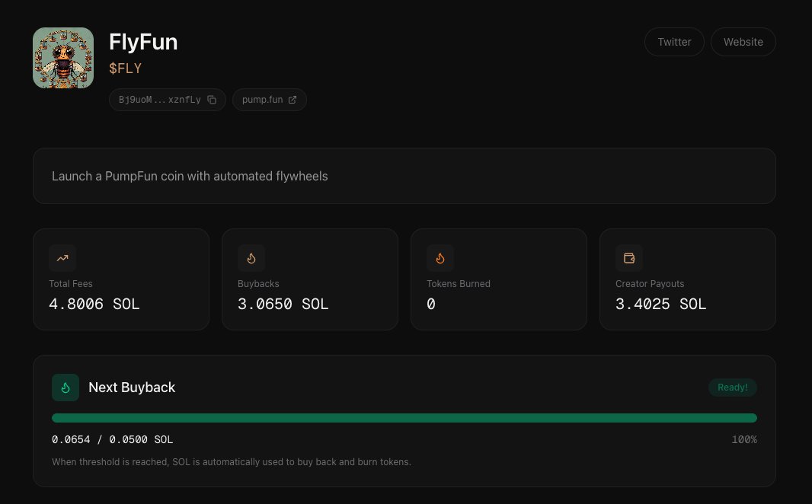Screen dimensions: 812x504
Task: Click the Total Fees trending-up icon
Action: point(62,258)
